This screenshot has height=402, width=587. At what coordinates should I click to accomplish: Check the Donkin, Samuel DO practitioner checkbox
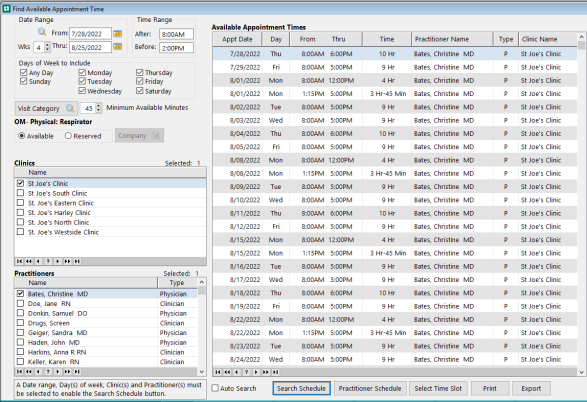21,313
